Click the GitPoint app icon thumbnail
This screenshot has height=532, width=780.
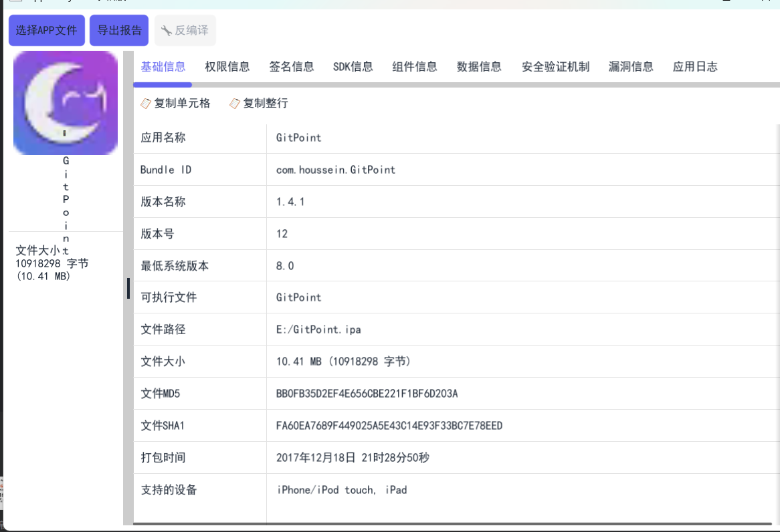click(65, 102)
